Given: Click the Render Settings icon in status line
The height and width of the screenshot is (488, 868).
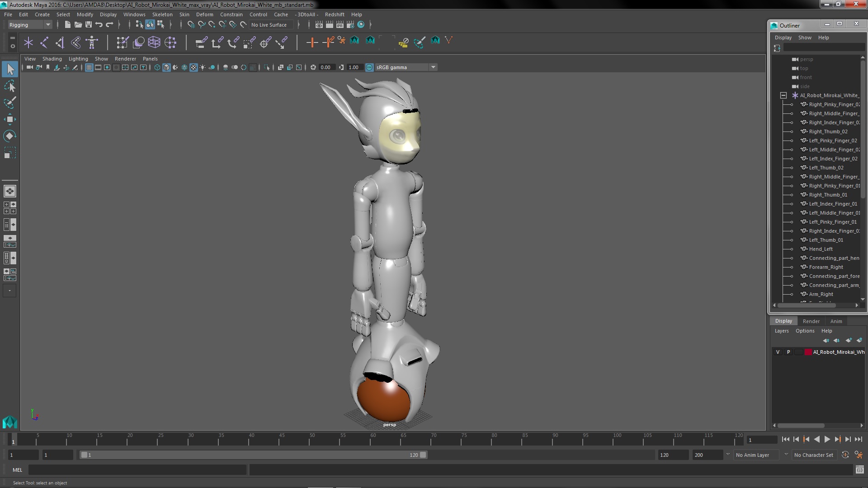Looking at the screenshot, I should pos(350,24).
